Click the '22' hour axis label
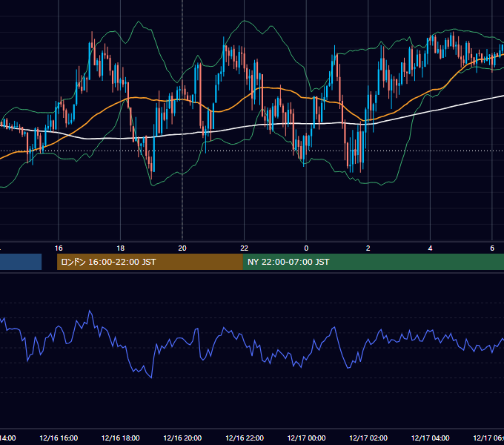The width and height of the screenshot is (504, 445). (245, 248)
